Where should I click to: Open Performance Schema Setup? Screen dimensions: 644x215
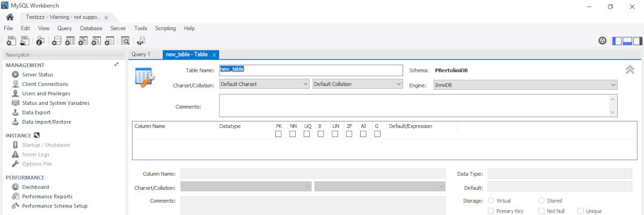pos(55,206)
